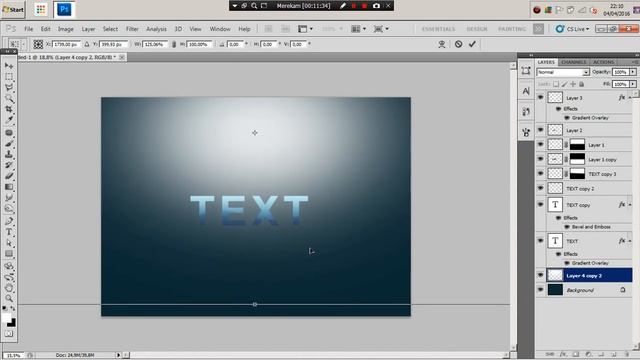Select the Brush tool
The image size is (640, 360).
point(9,144)
